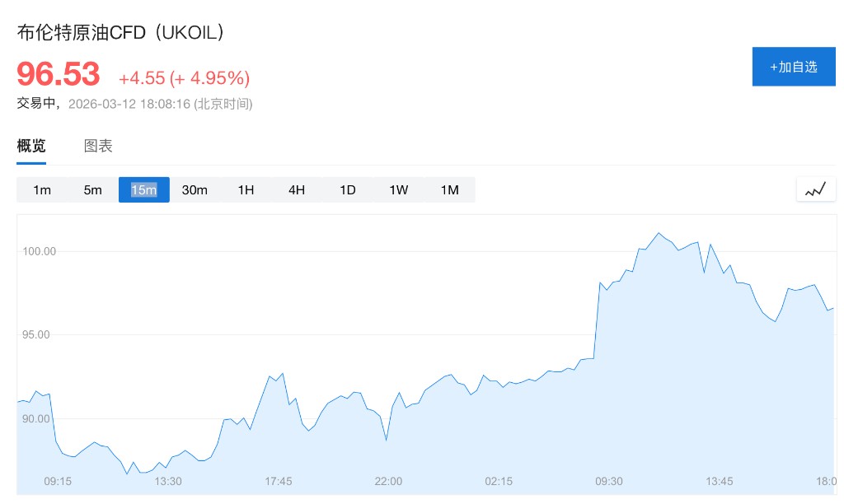Choose the 1D timeframe
Screen dimensions: 844x504
point(348,190)
